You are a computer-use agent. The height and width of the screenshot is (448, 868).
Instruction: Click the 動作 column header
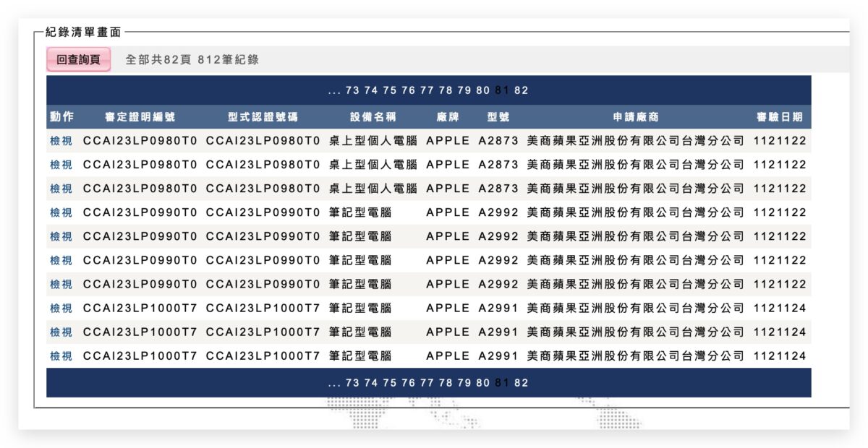(x=61, y=117)
